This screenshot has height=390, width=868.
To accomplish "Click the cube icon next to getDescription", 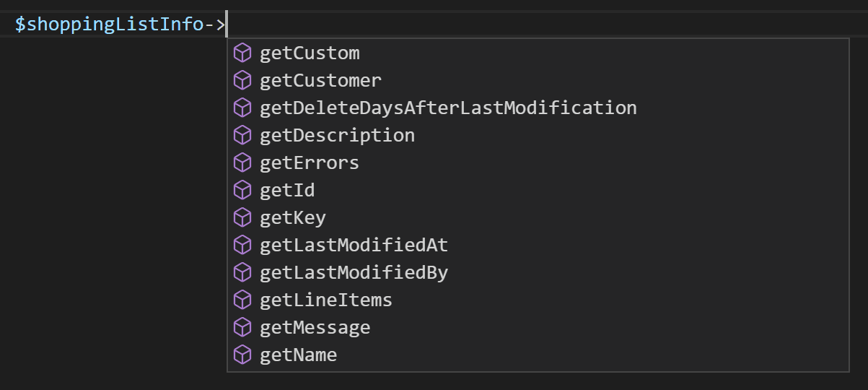I will [242, 135].
